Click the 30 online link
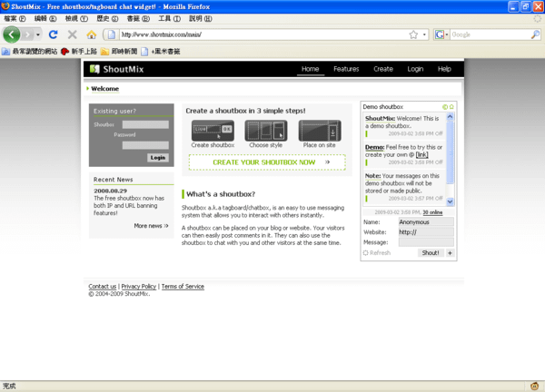The image size is (545, 392). pyautogui.click(x=432, y=212)
